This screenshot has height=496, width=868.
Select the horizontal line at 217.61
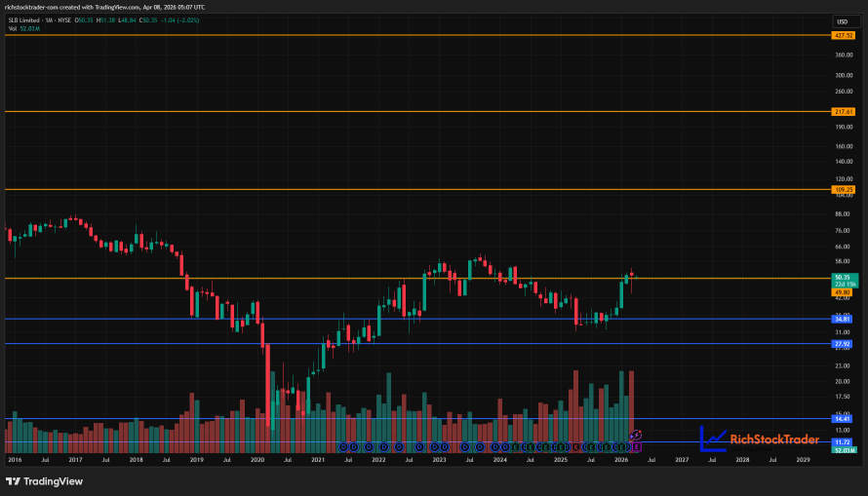[x=418, y=112]
